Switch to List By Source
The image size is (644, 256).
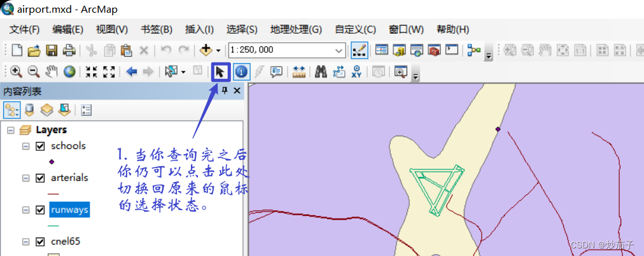(x=29, y=110)
